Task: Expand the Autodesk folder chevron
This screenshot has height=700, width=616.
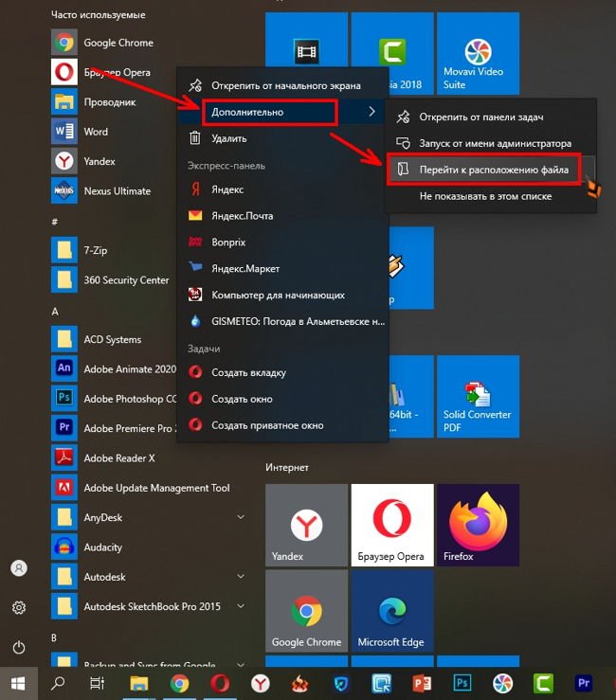Action: click(241, 576)
